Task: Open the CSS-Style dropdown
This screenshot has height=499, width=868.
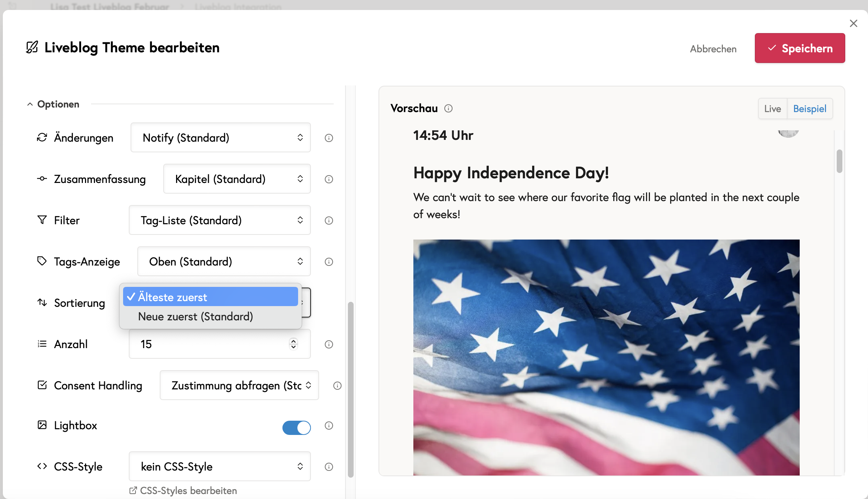Action: [x=219, y=467]
